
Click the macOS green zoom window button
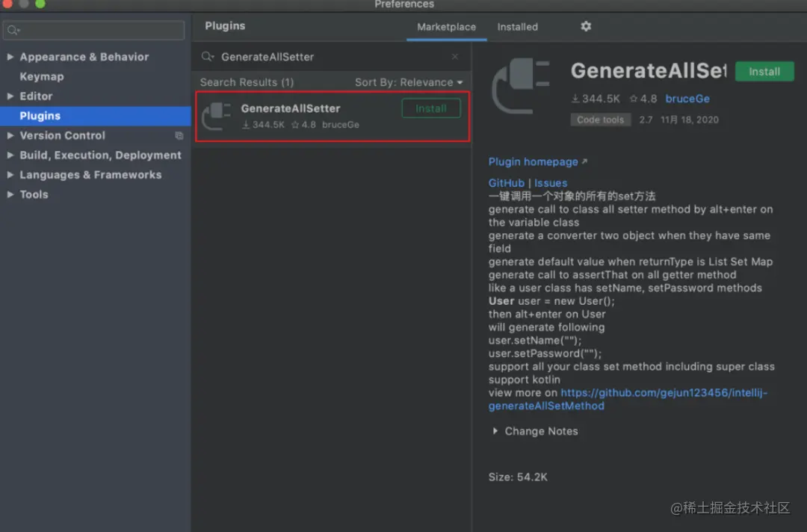40,4
